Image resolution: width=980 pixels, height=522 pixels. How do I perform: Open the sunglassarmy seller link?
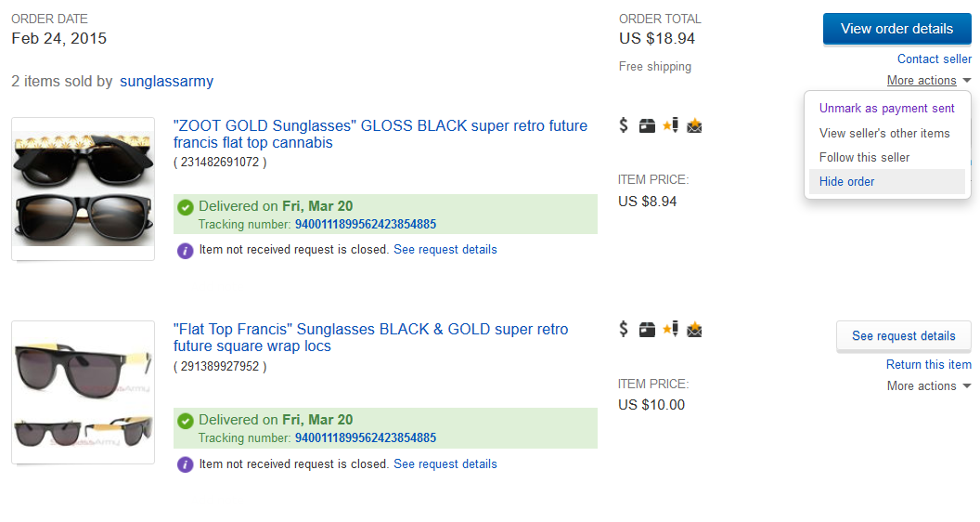point(167,82)
